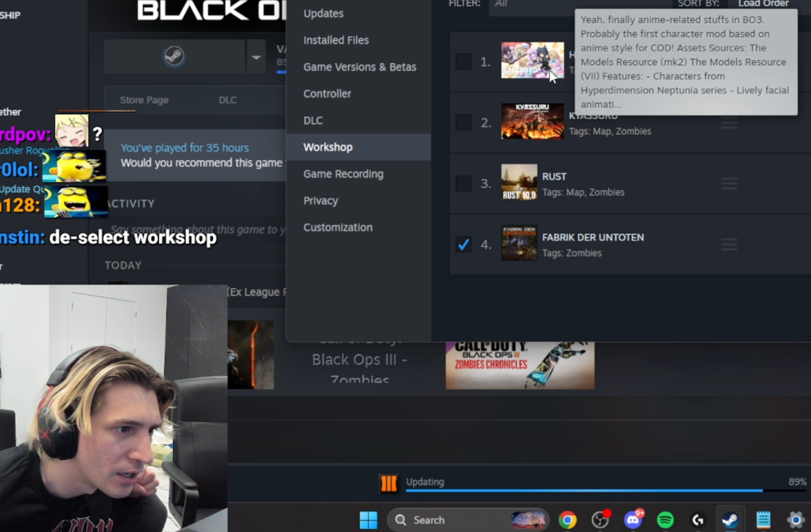811x532 pixels.
Task: Enable the first workshop item checkbox
Action: (x=464, y=61)
